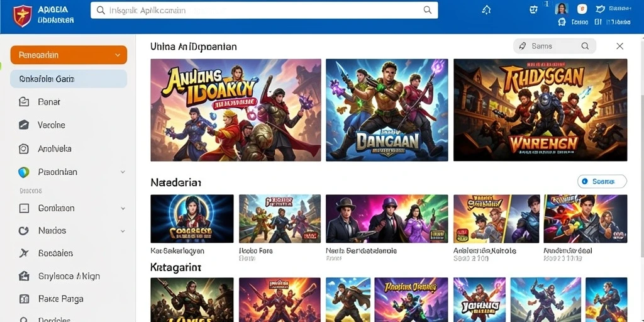Expand the Gontiaion section chevron
644x322 pixels.
[123, 208]
